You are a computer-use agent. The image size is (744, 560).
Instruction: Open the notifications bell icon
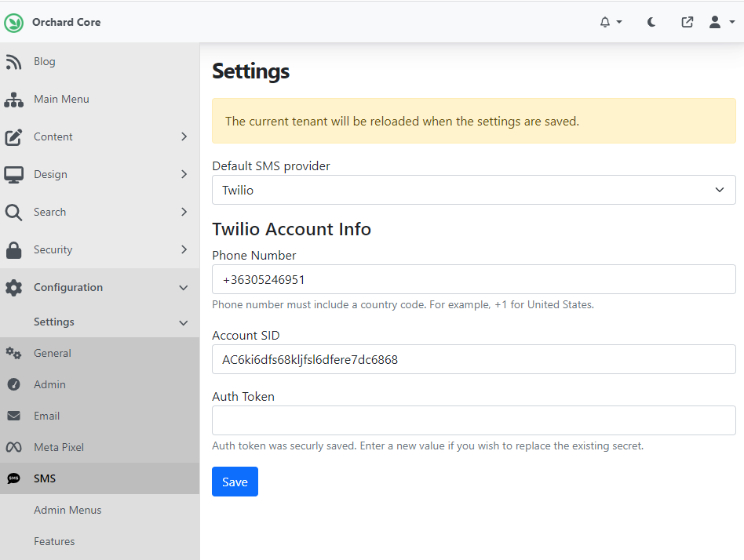click(x=605, y=22)
